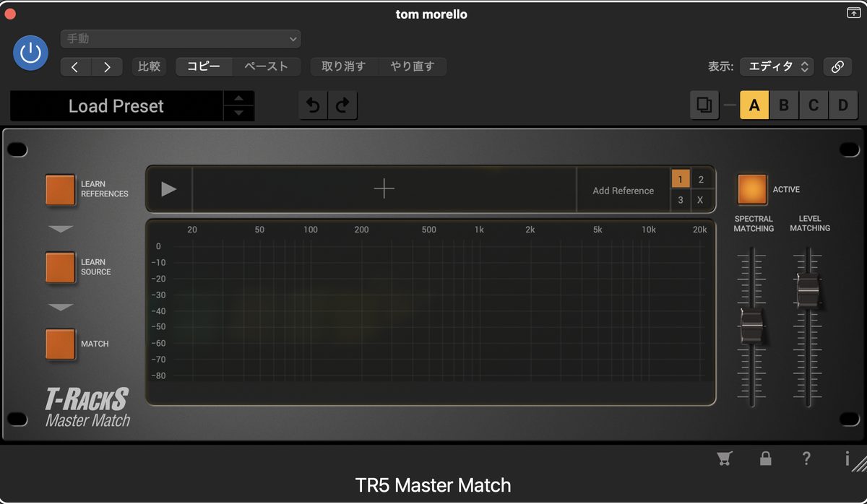Toggle the plugin power bypass button
Viewport: 867px width, 504px height.
pos(31,53)
